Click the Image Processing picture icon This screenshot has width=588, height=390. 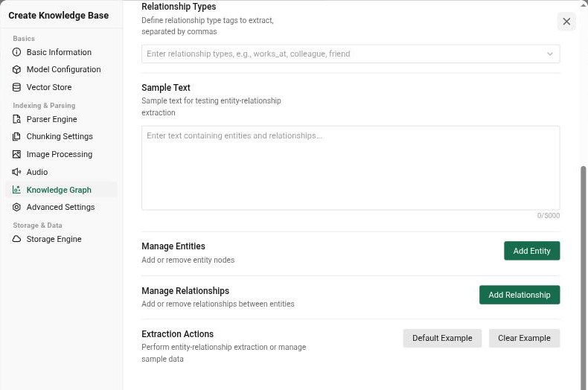(16, 154)
